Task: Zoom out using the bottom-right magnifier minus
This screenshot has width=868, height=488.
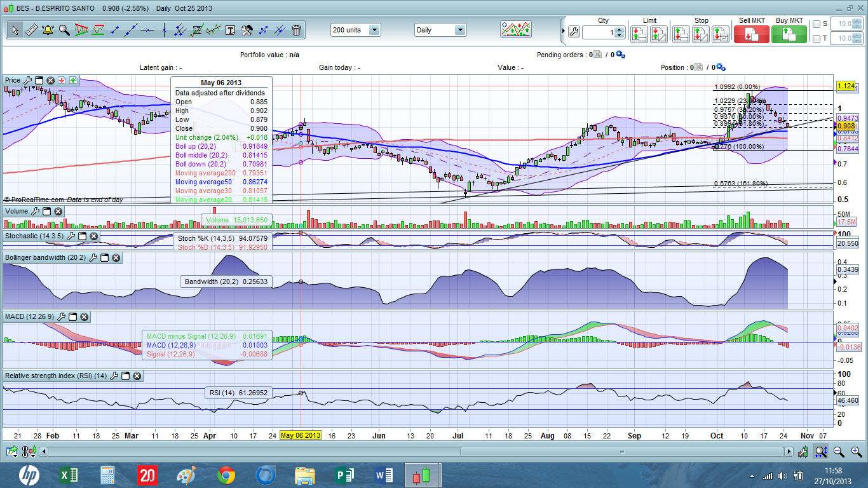Action: [x=838, y=452]
